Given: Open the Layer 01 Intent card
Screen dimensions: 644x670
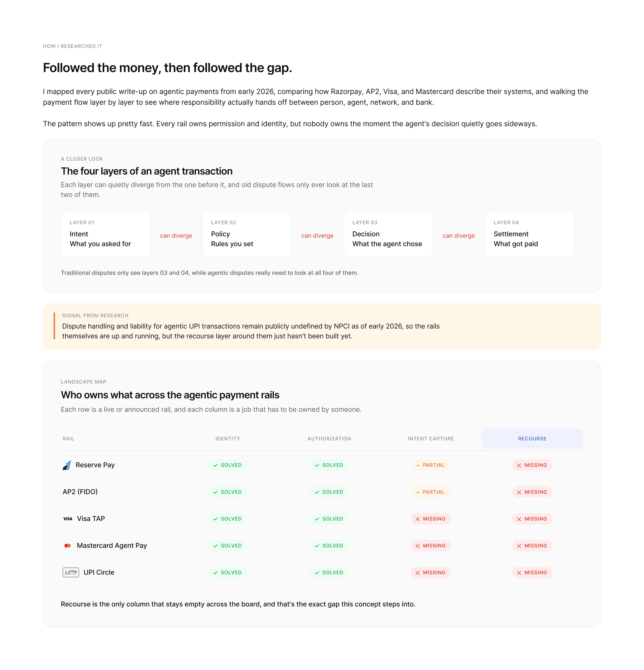Looking at the screenshot, I should (x=105, y=234).
